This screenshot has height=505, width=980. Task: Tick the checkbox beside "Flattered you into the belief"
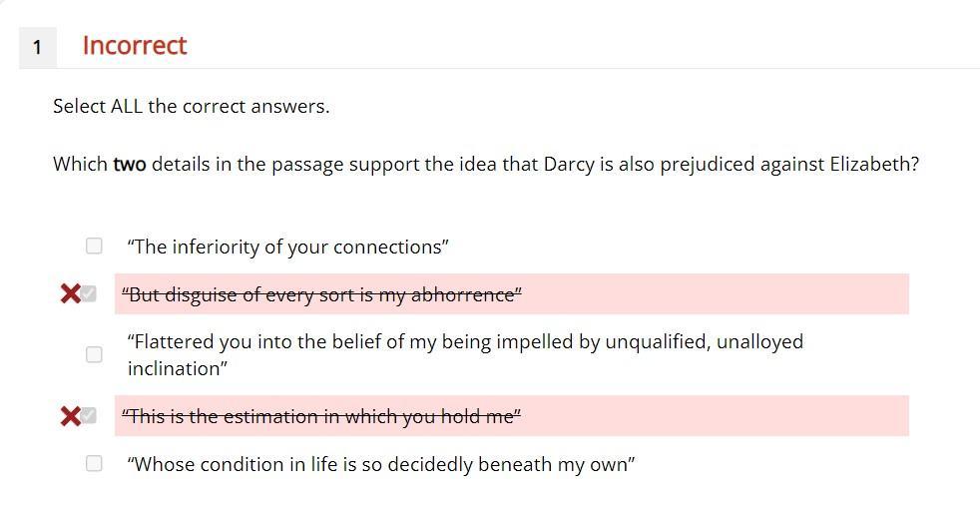[x=94, y=354]
